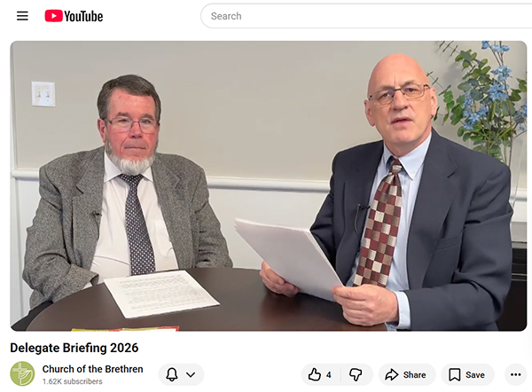Open the hamburger guide menu
Image resolution: width=532 pixels, height=392 pixels.
point(22,16)
